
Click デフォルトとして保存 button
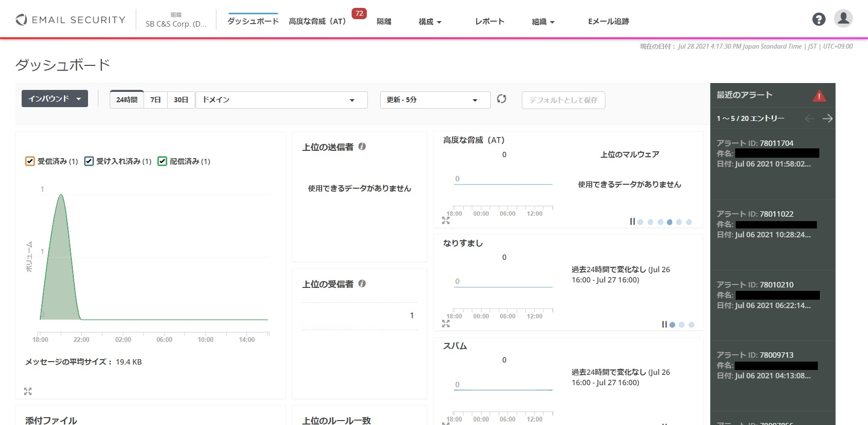coord(563,100)
